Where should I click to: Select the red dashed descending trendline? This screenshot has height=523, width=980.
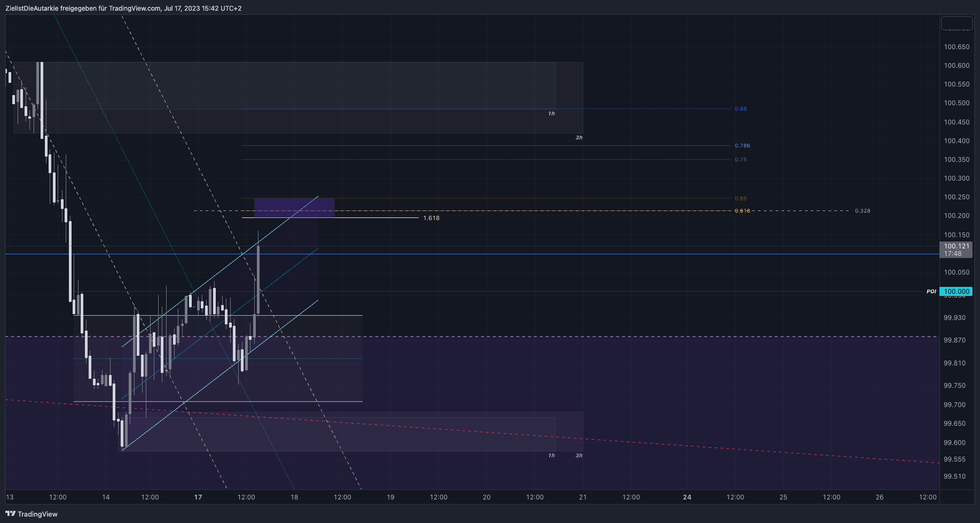point(472,432)
